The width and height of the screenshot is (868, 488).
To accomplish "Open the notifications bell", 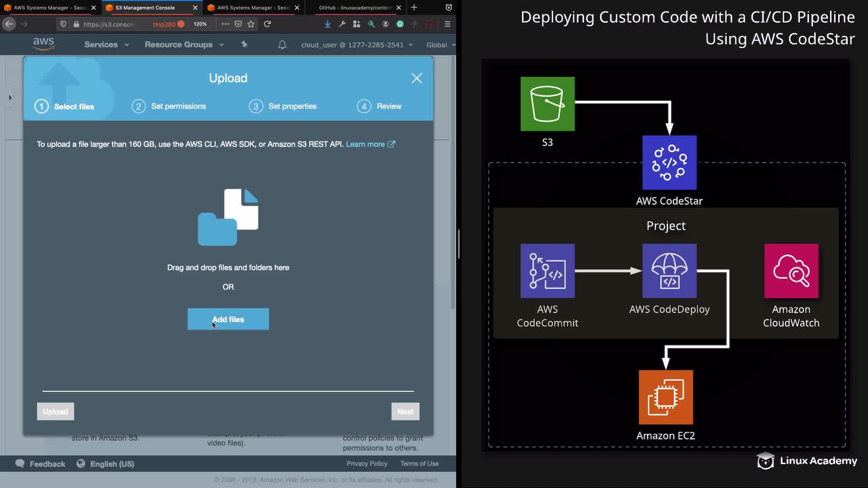I will 282,45.
